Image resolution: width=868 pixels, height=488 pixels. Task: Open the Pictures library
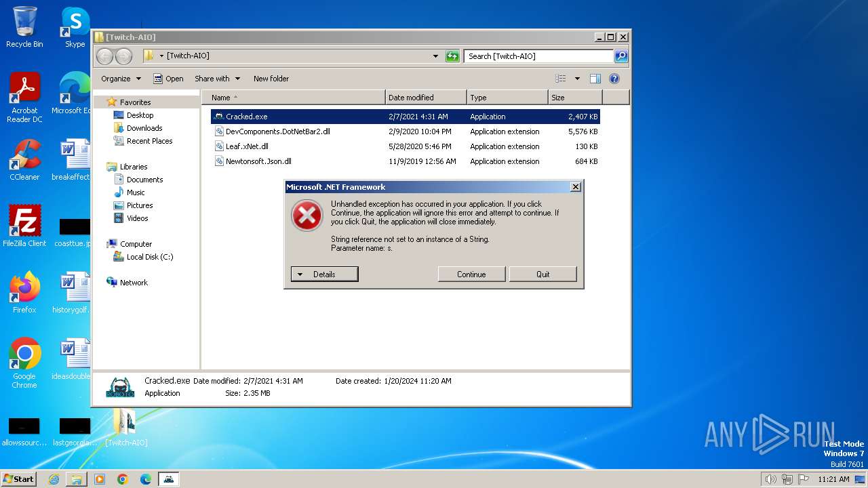tap(140, 205)
